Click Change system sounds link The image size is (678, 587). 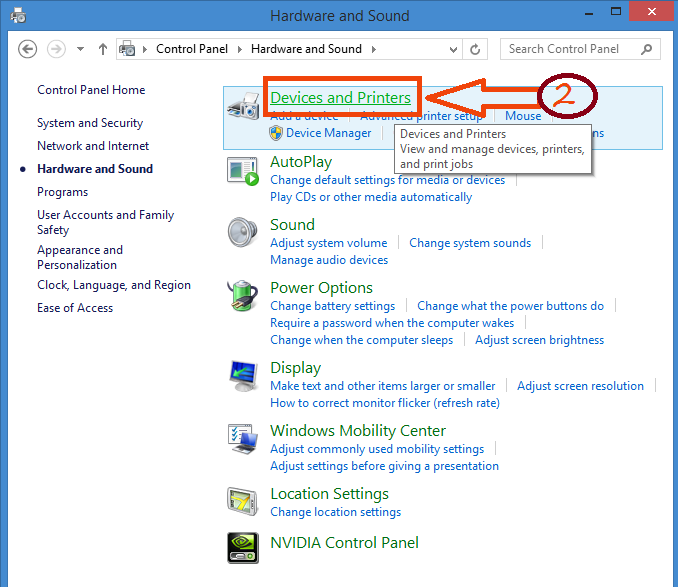pyautogui.click(x=470, y=243)
